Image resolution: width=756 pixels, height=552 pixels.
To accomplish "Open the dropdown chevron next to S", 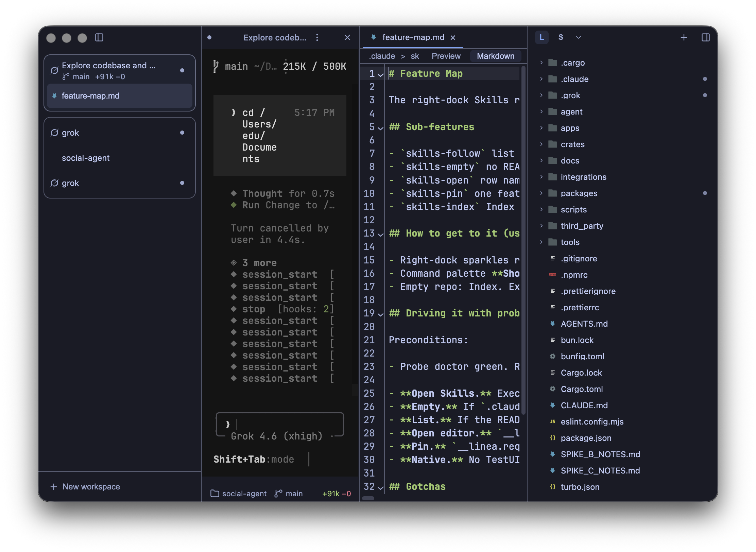I will point(579,37).
